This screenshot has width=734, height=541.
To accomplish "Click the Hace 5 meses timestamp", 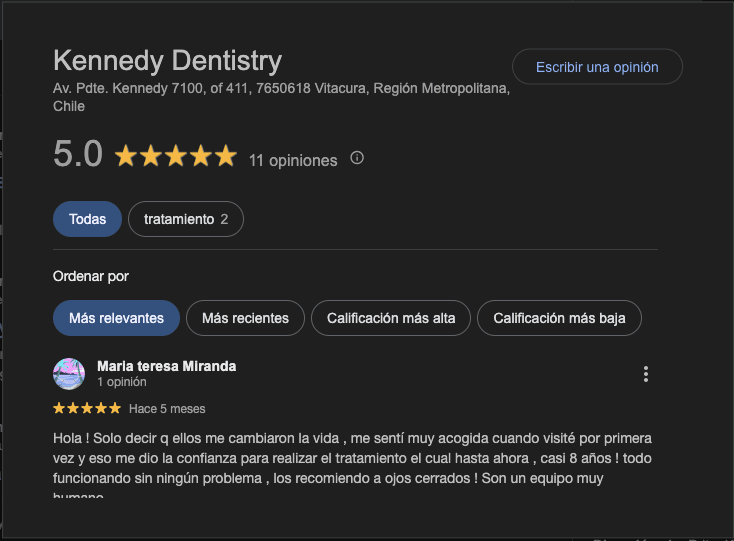I will click(x=167, y=409).
